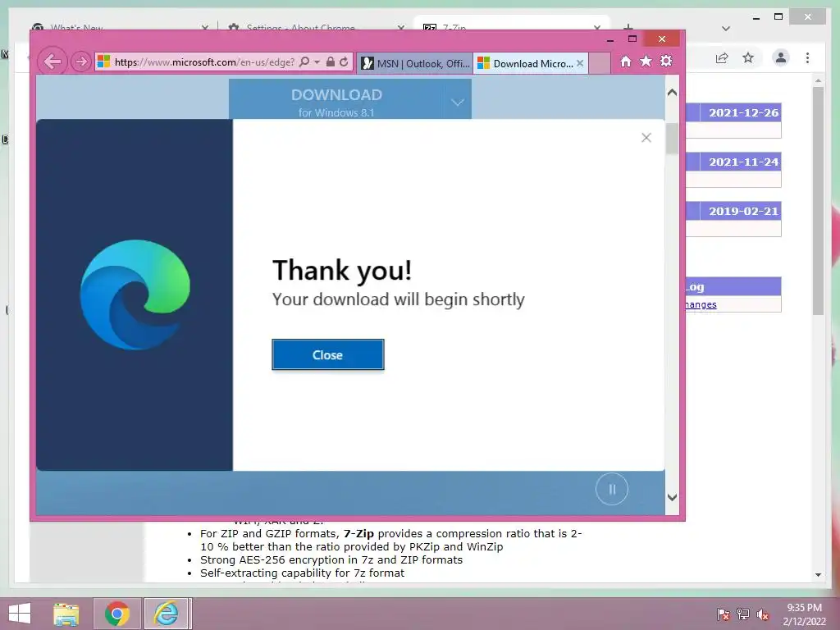840x630 pixels.
Task: Close the 7-Zip tab in Chrome
Action: (597, 27)
